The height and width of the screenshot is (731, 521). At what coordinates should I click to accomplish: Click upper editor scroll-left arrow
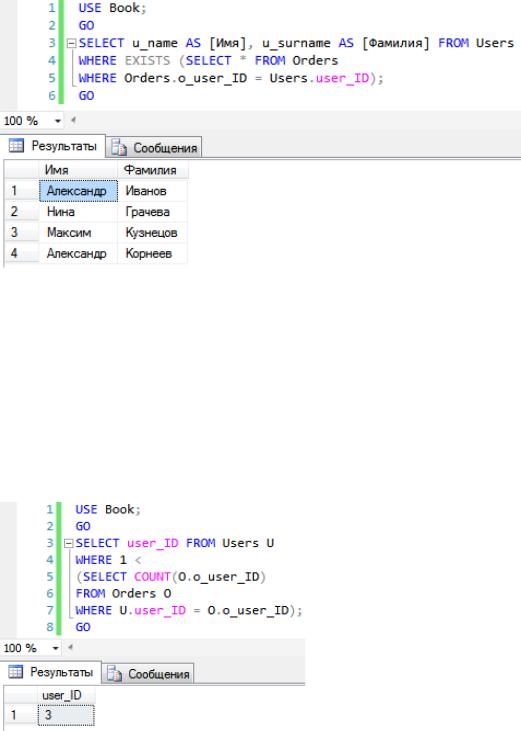point(73,121)
